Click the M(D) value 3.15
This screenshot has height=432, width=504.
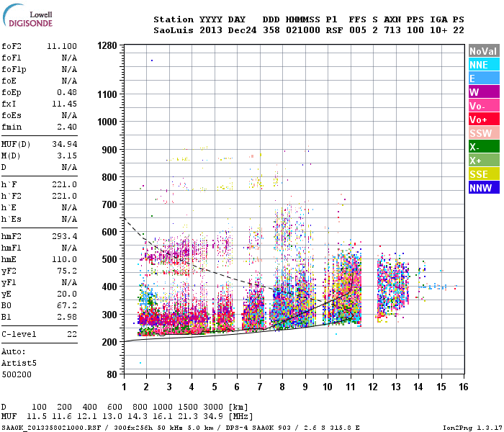tap(67, 156)
